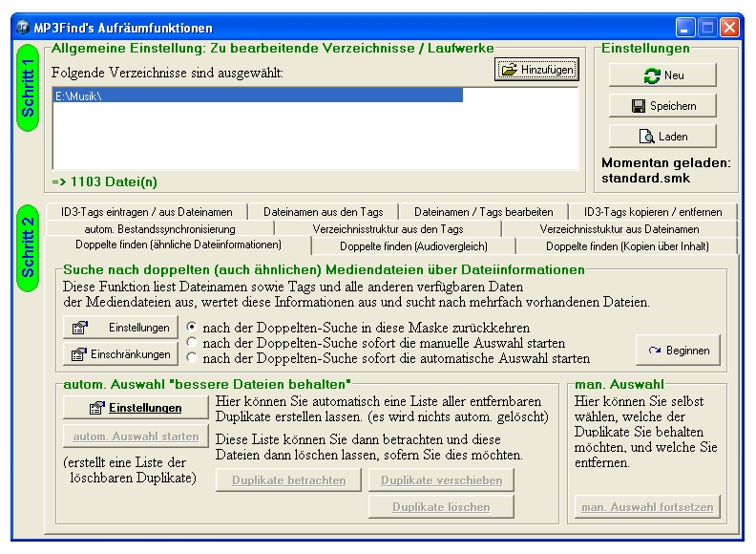Click the icon on Einschränkungen button

tap(78, 354)
